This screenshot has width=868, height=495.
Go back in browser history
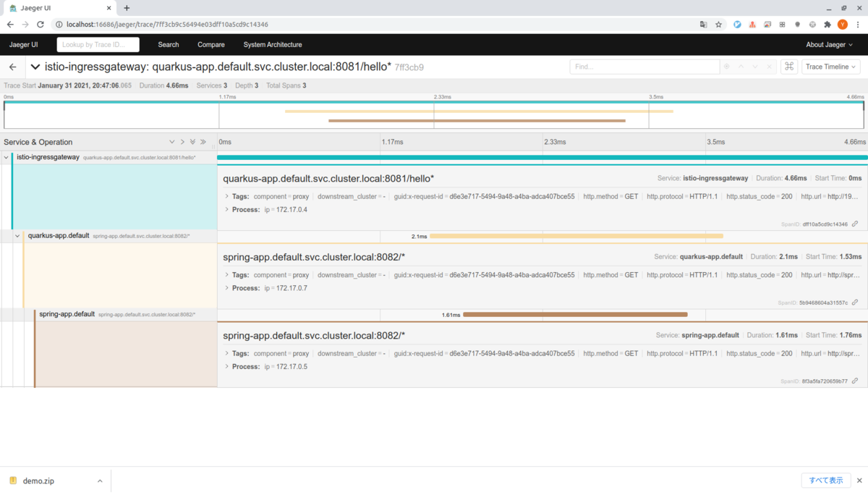10,24
